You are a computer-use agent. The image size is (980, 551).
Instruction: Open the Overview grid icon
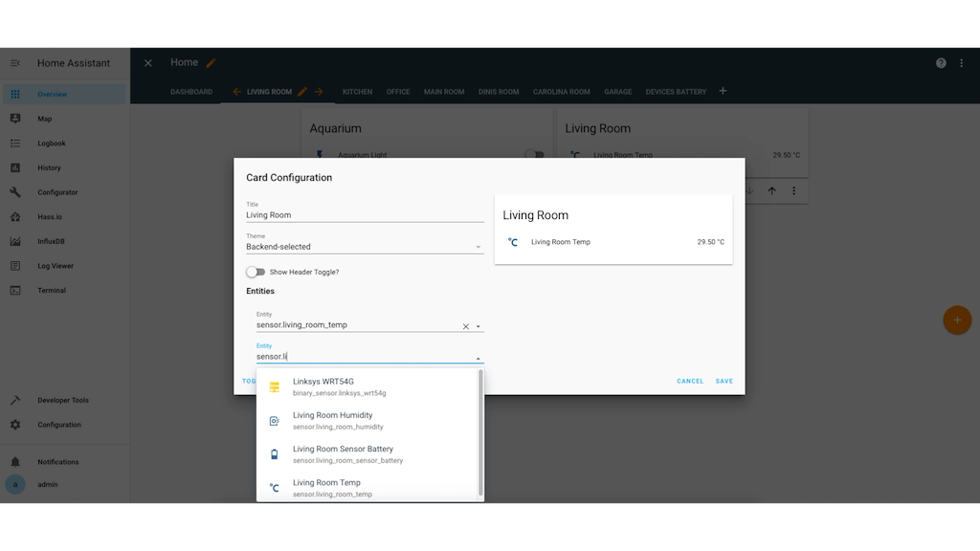click(x=15, y=95)
